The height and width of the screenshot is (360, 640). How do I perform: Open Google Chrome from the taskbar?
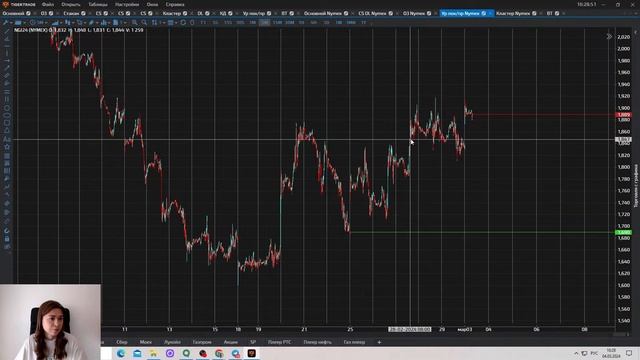[x=219, y=353]
